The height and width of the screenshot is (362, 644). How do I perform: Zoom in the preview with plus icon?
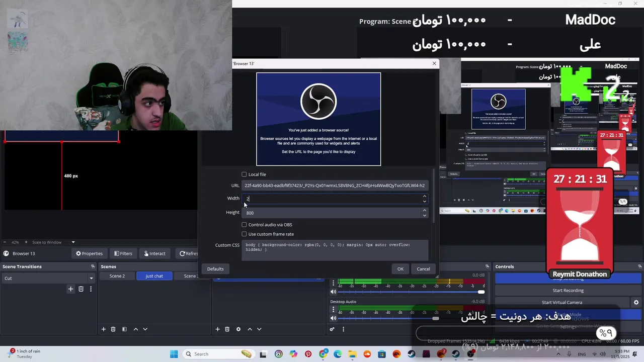26,242
